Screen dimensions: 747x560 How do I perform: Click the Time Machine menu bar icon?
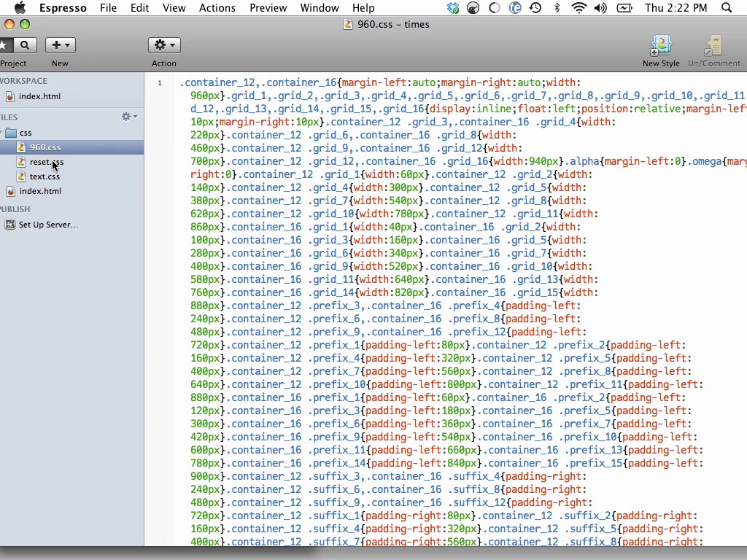click(535, 7)
